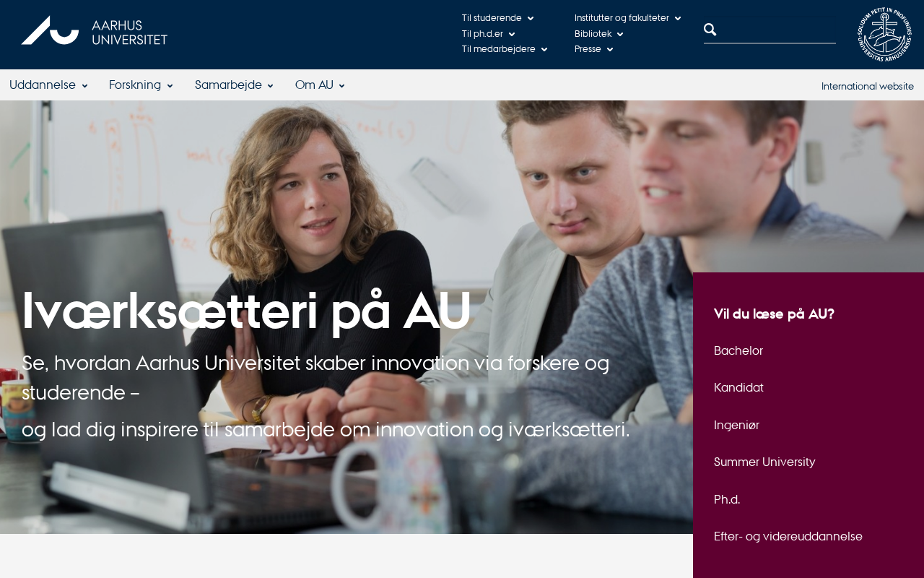Open the Kandidat link
This screenshot has width=924, height=578.
[x=738, y=388]
